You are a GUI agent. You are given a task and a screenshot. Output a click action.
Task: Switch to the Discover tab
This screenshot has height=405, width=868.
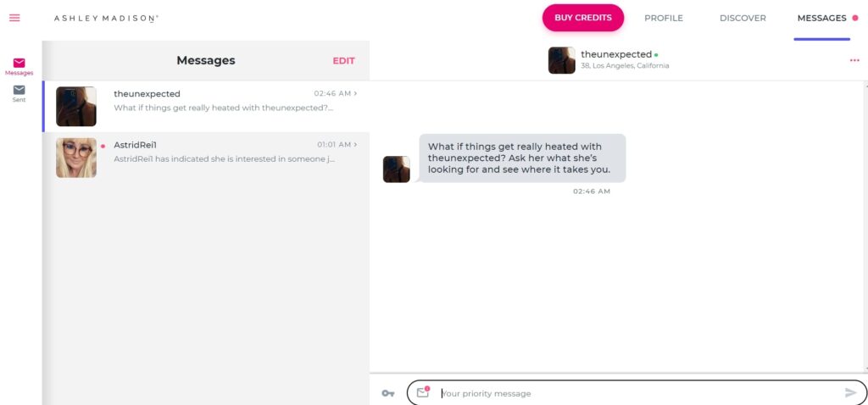(x=743, y=19)
